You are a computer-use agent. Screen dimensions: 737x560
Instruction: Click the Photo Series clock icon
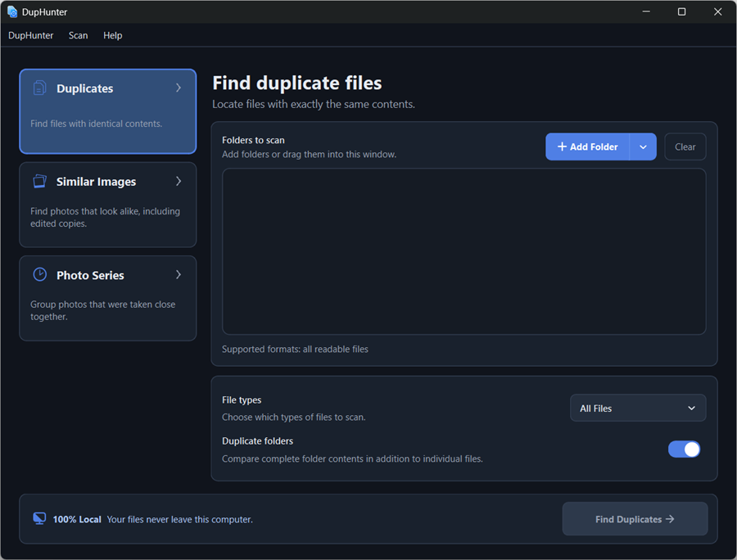click(40, 274)
